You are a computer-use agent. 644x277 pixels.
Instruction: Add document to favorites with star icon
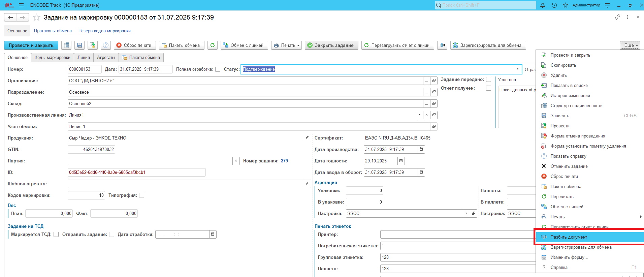36,18
